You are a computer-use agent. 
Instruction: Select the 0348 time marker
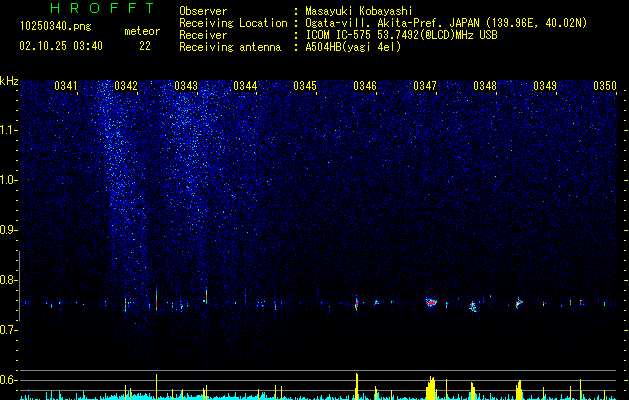(x=485, y=86)
